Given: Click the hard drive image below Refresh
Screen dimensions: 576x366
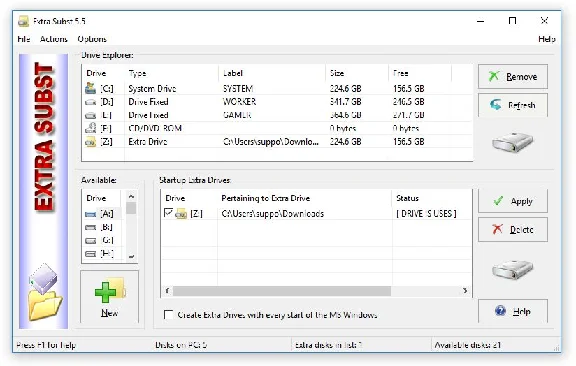Looking at the screenshot, I should tap(512, 142).
